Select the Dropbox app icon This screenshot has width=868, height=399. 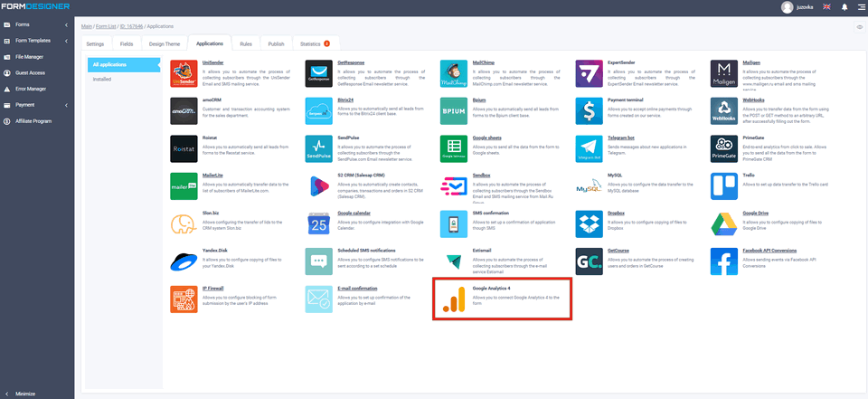[590, 224]
